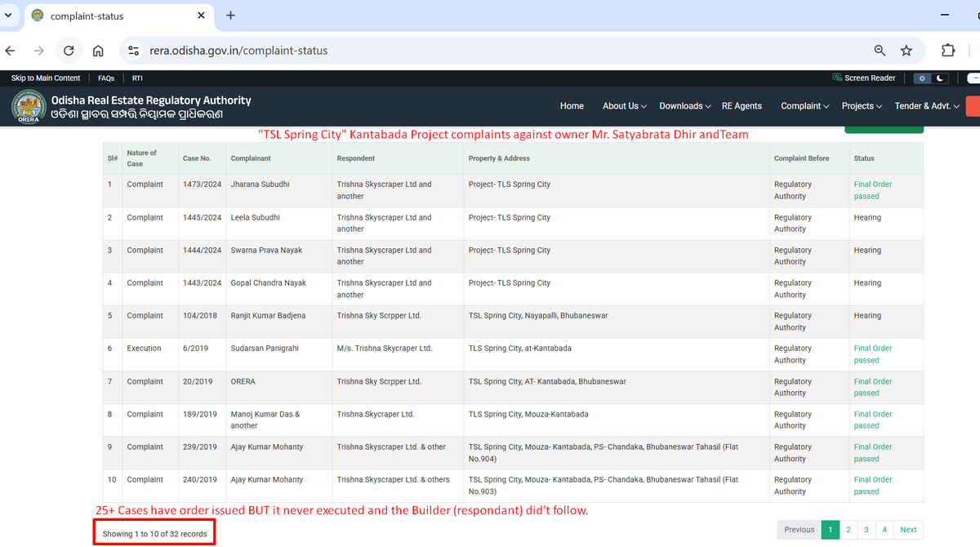Screen dimensions: 980x547
Task: Go to the Next results page
Action: coord(908,530)
